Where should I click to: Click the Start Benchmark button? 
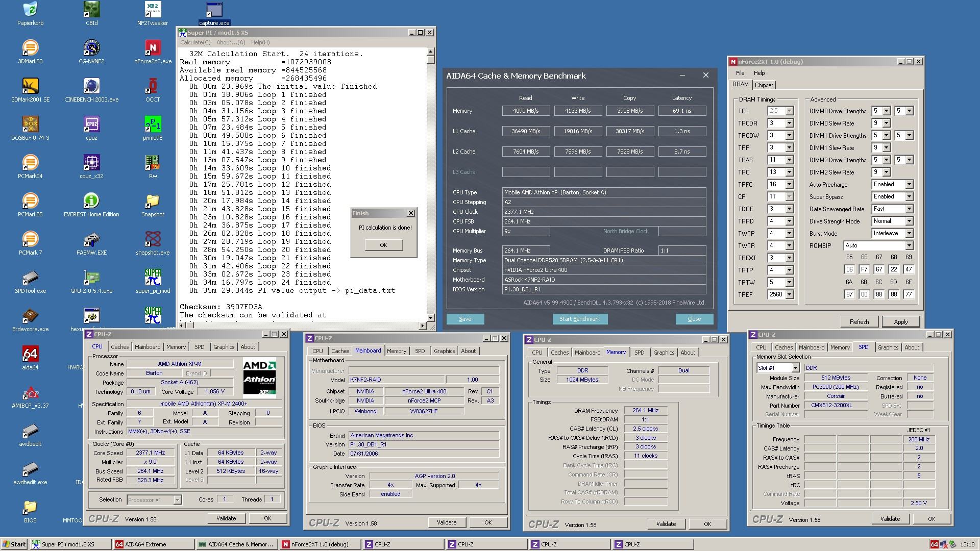click(579, 319)
